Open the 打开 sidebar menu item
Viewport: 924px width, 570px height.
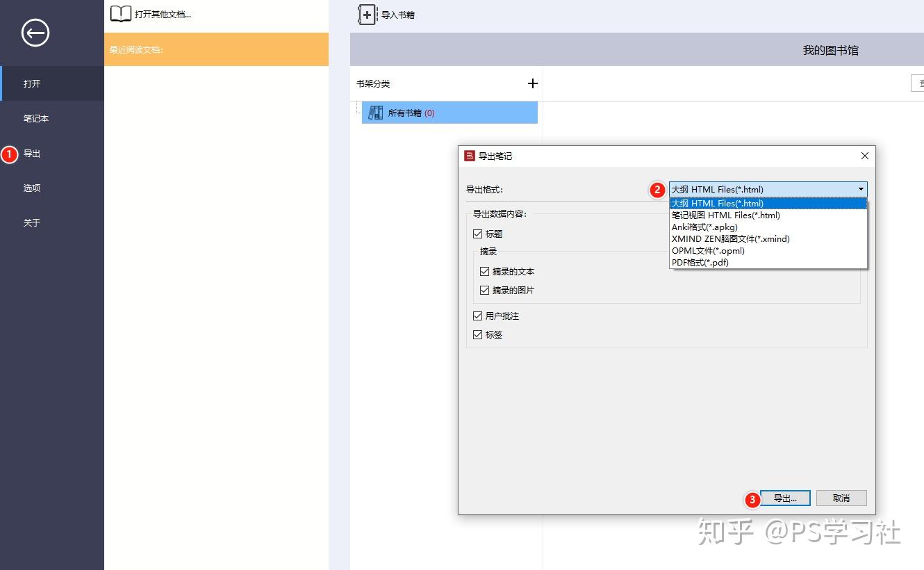[52, 83]
